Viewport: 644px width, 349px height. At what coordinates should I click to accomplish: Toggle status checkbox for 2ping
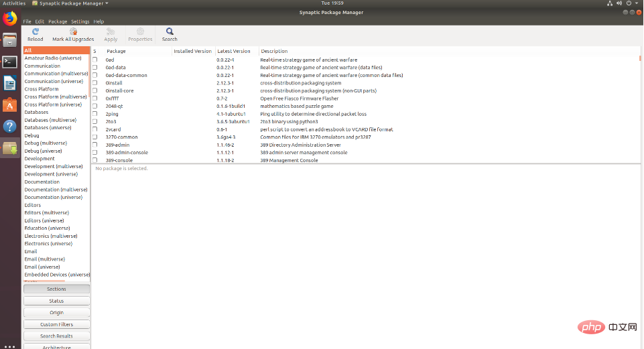(x=95, y=114)
